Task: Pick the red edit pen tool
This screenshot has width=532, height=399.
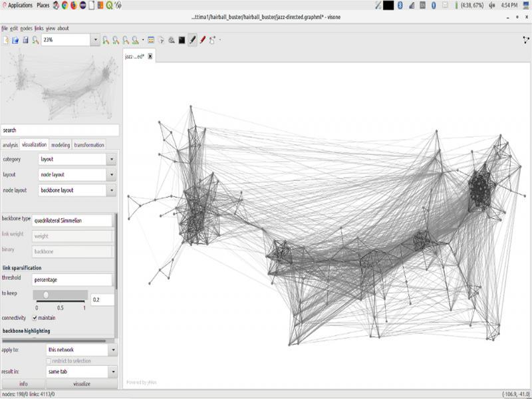Action: (x=203, y=40)
